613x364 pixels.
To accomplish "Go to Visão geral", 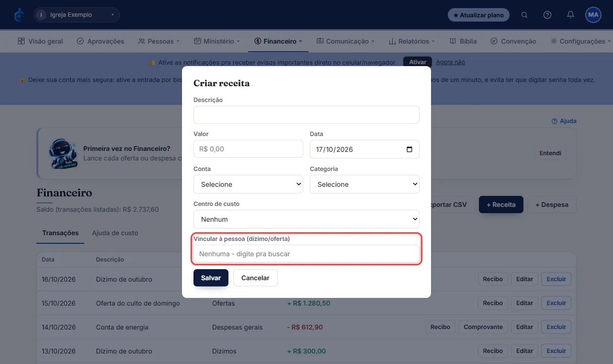I will click(40, 41).
